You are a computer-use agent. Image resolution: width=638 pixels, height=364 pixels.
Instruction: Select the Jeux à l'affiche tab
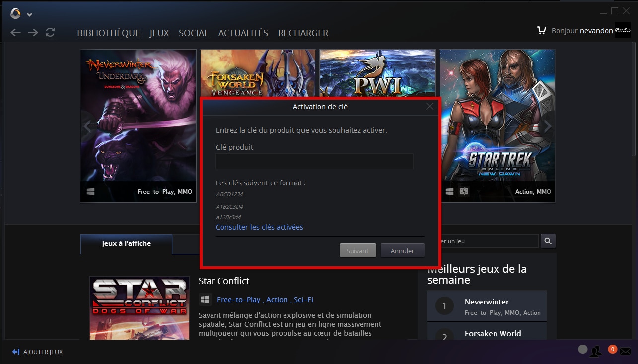127,244
